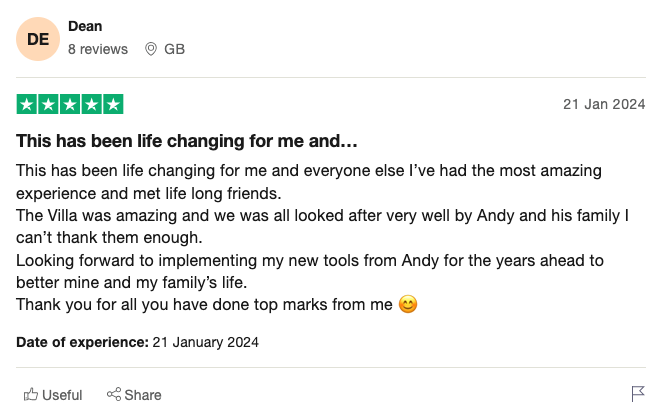This screenshot has width=662, height=415.
Task: Mark the review as Useful
Action: pos(62,395)
